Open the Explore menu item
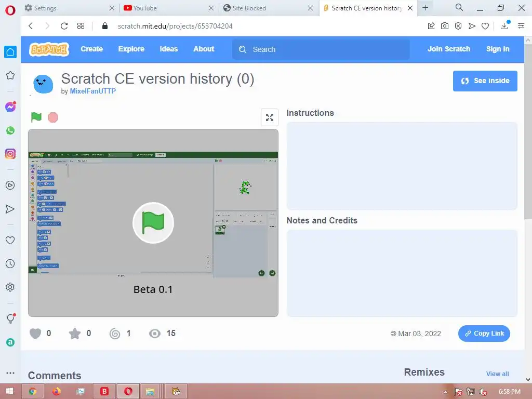This screenshot has width=532, height=399. click(x=131, y=49)
